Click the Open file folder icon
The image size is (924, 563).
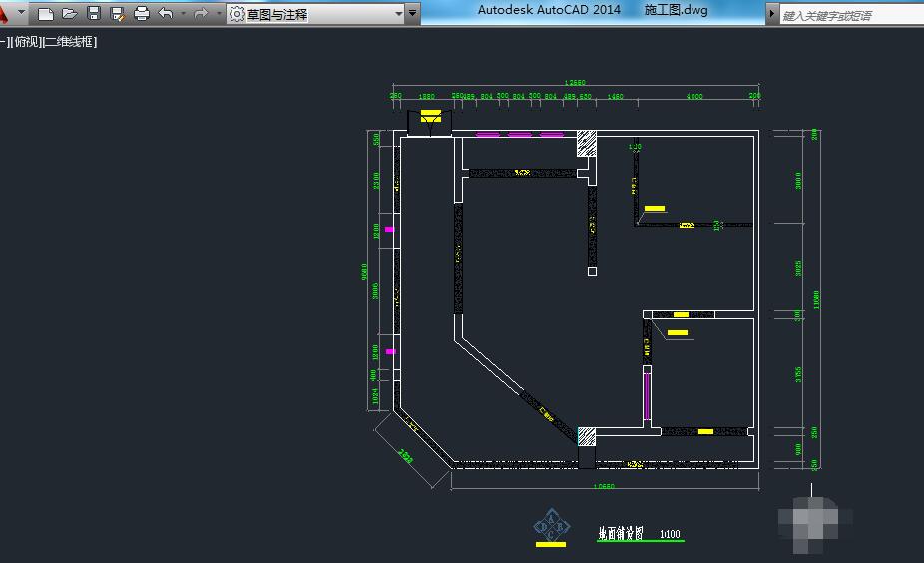70,14
